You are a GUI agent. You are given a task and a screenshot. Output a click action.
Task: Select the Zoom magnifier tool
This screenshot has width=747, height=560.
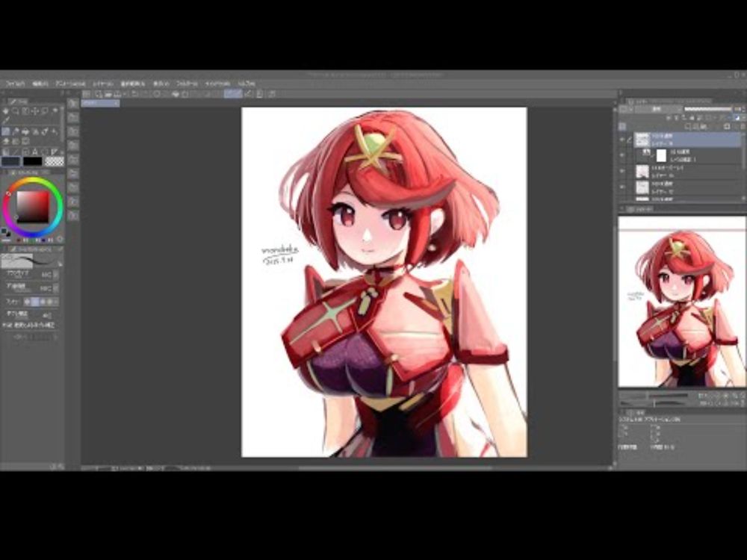[15, 111]
